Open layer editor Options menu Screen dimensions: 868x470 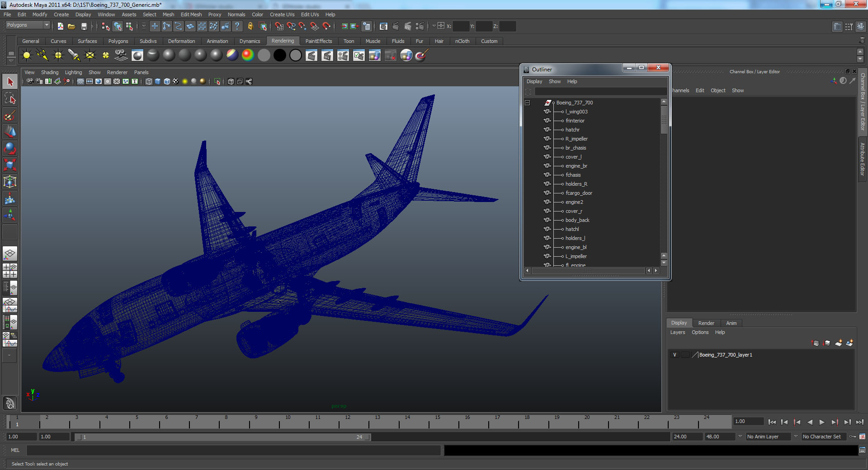pyautogui.click(x=700, y=332)
